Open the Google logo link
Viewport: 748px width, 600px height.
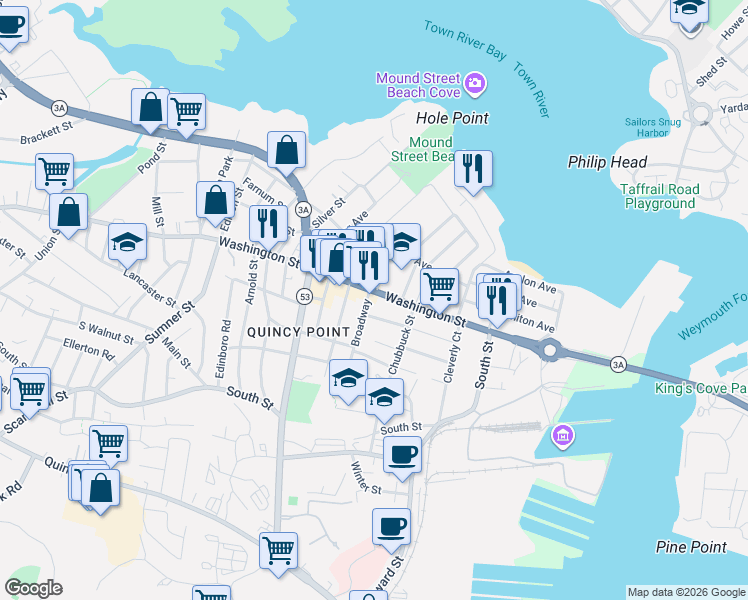point(33,588)
